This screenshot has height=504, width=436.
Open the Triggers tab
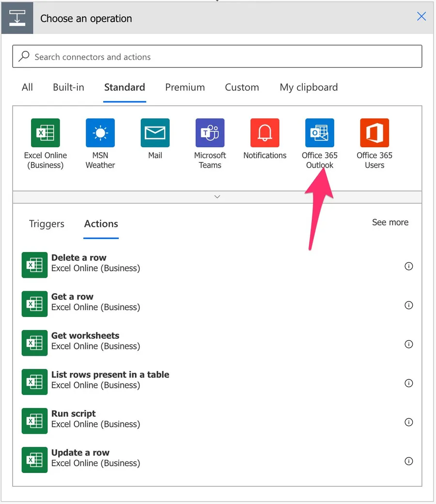pyautogui.click(x=47, y=224)
